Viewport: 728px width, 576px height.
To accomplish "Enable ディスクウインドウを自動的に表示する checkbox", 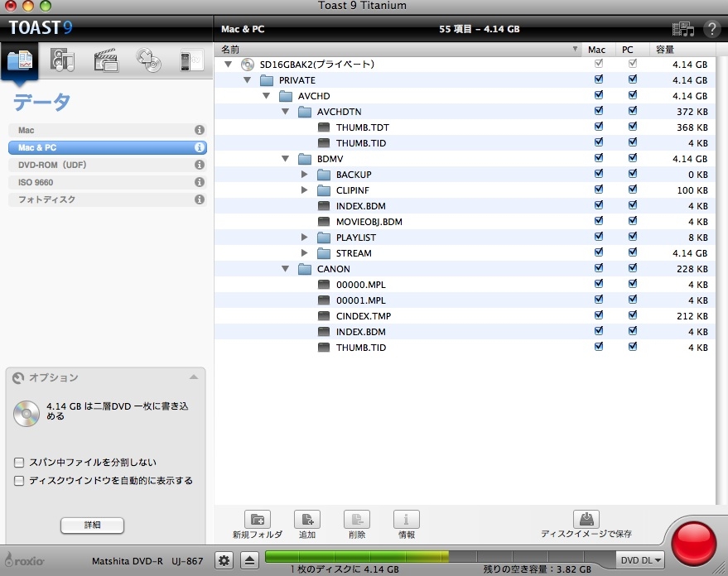I will point(19,481).
